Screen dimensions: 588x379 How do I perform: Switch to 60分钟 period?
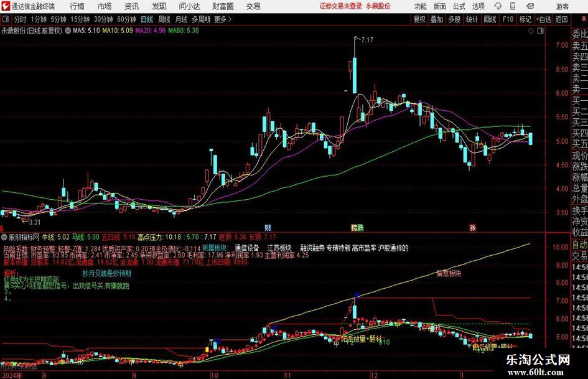tap(126, 19)
